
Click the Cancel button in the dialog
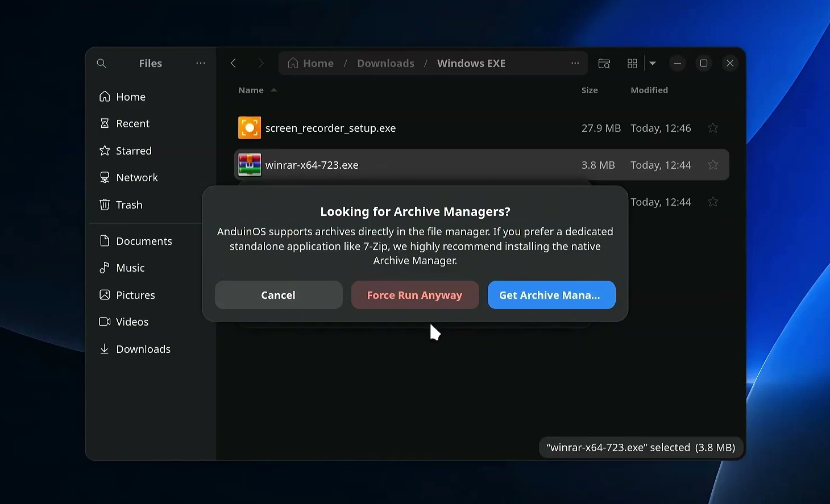[279, 295]
